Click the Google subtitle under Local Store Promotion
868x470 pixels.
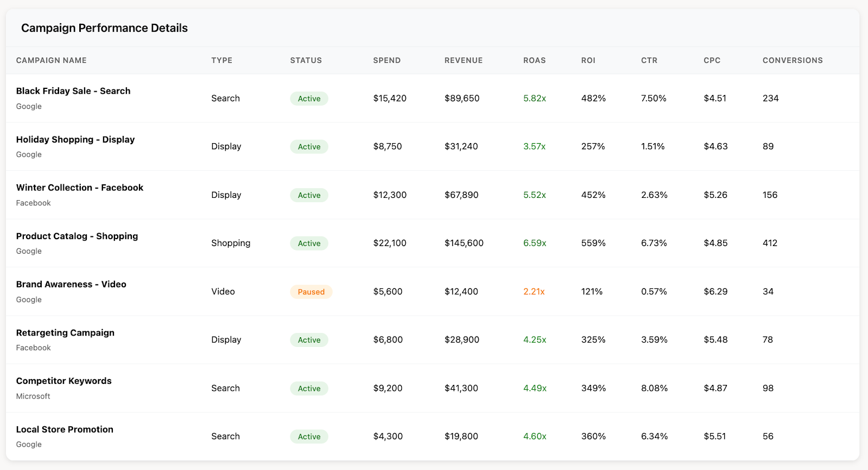click(x=29, y=445)
